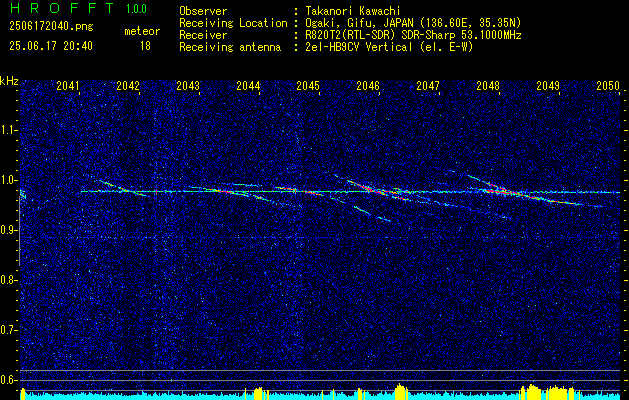Click the 2047 time marker
Screen dimensions: 629x400
point(428,86)
